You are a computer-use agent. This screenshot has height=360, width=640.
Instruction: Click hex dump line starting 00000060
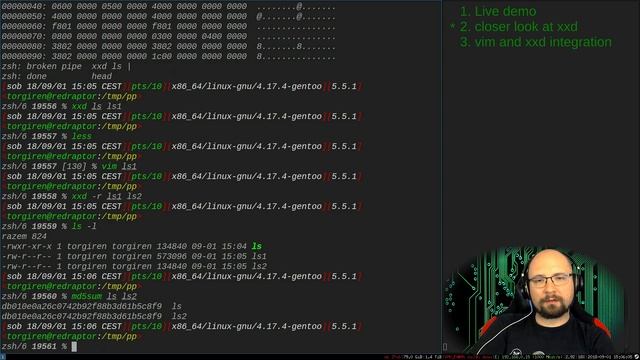click(169, 27)
